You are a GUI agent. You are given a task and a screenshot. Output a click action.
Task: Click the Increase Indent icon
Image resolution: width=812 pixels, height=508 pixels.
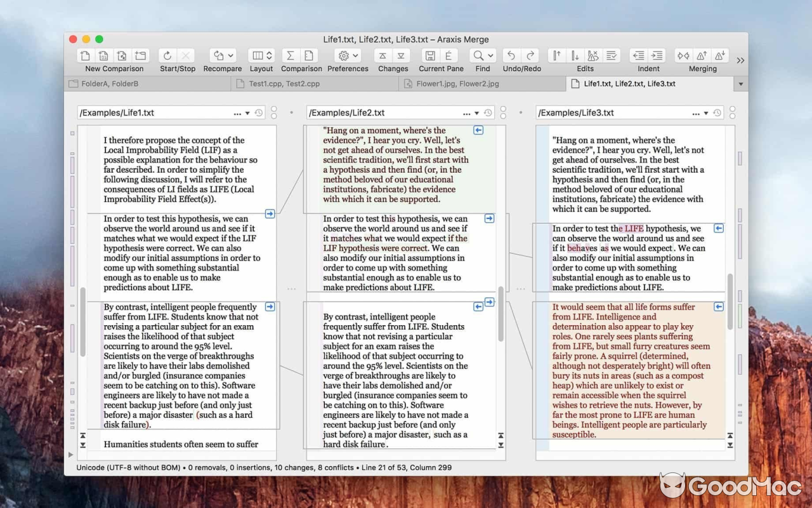click(x=657, y=56)
